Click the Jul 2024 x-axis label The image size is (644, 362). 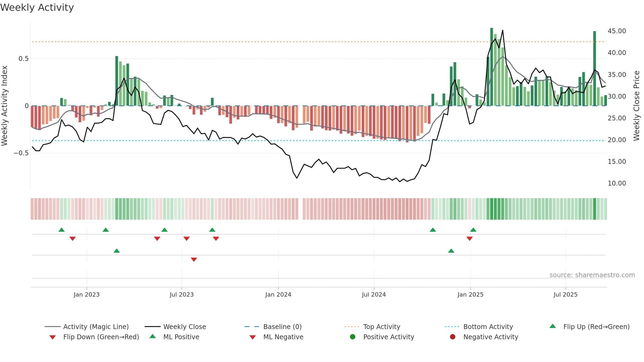pyautogui.click(x=374, y=295)
